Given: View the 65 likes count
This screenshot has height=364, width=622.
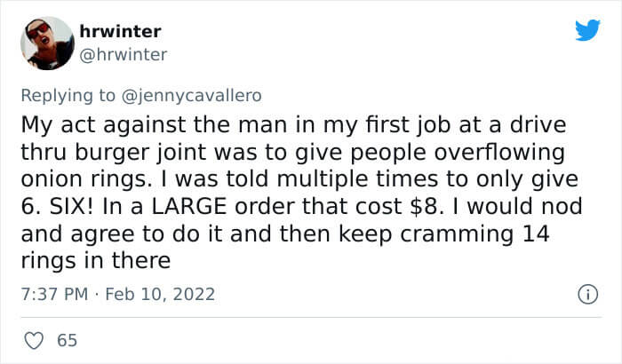Looking at the screenshot, I should (x=67, y=341).
